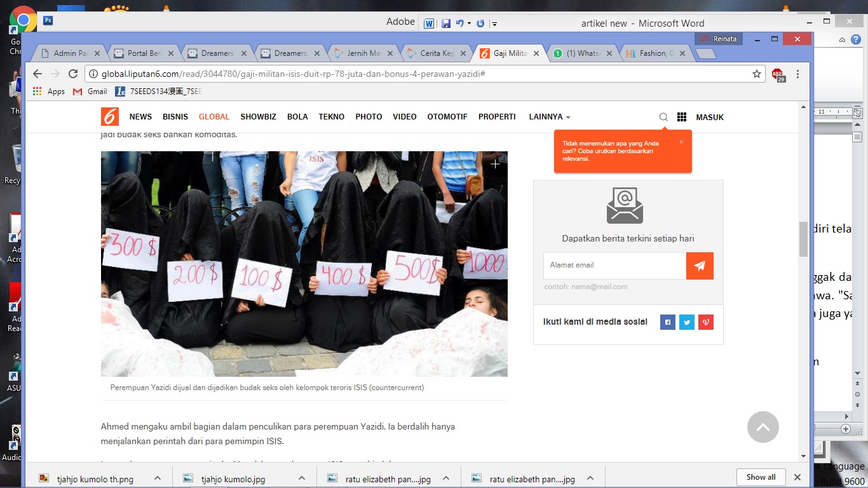Expand the article photo with plus icon
The height and width of the screenshot is (488, 868).
(495, 164)
